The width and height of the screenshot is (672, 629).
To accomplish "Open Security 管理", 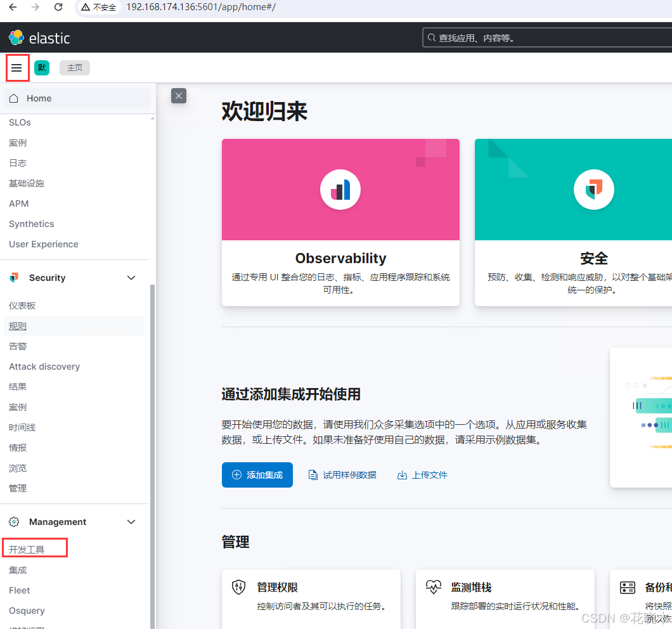I will point(18,488).
